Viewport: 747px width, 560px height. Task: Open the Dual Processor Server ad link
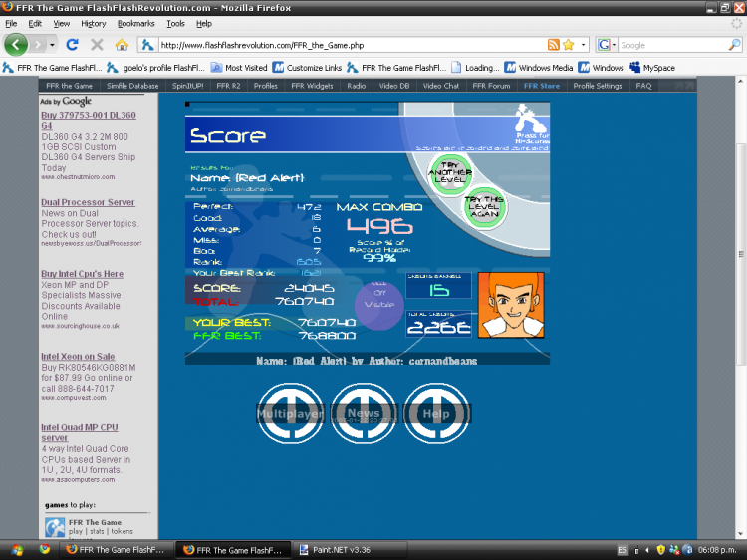click(88, 202)
